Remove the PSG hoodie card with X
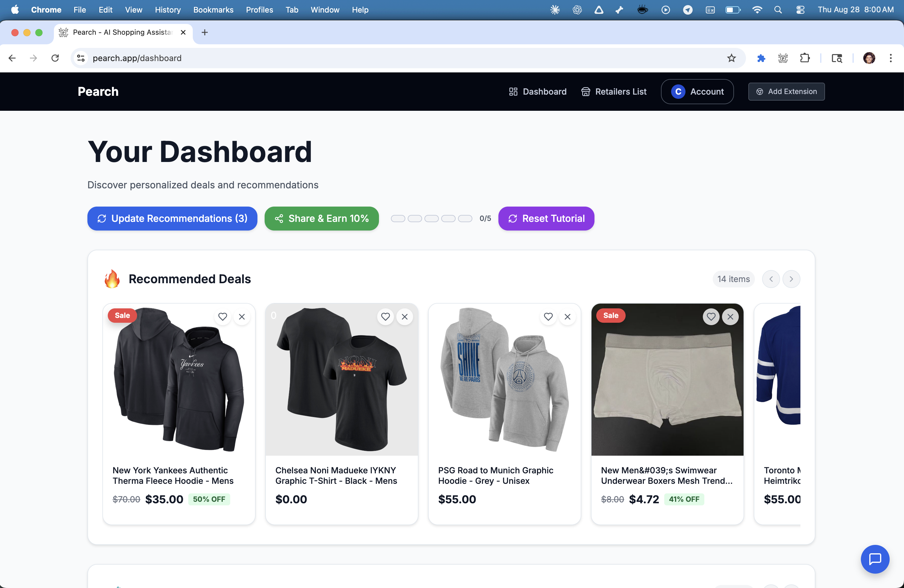Screen dimensions: 904x588 point(567,316)
